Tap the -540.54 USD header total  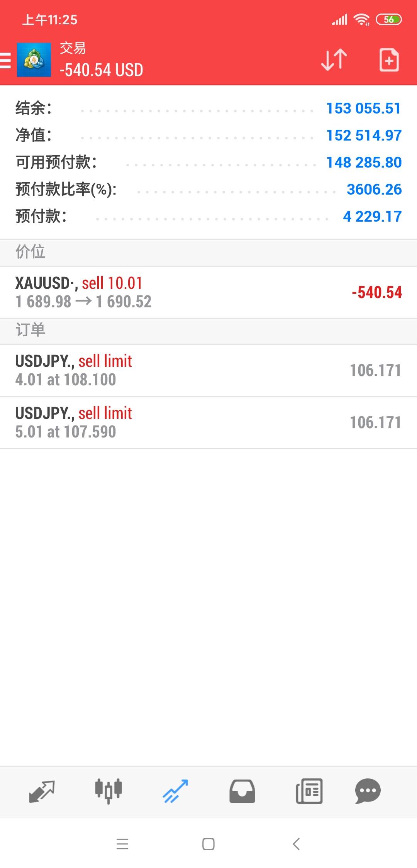[x=102, y=70]
